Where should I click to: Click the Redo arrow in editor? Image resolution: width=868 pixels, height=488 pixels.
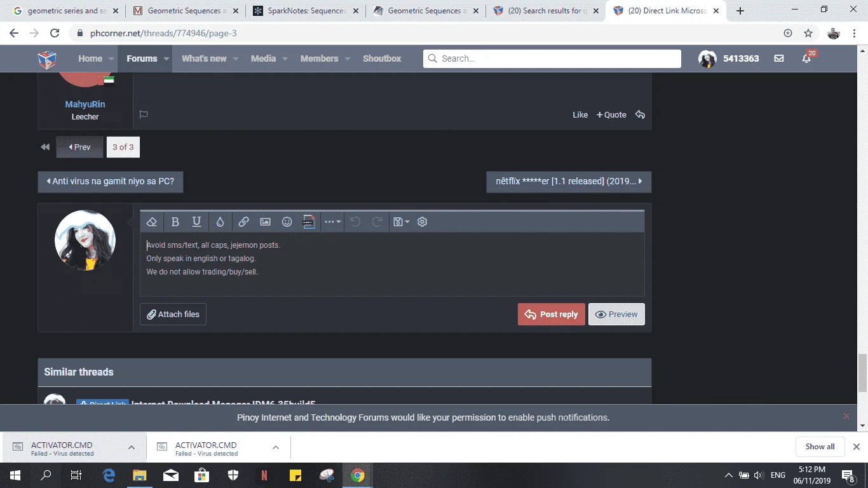click(377, 222)
